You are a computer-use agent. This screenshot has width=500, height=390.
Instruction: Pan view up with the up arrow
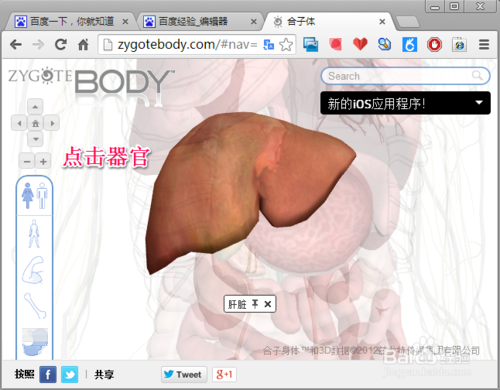[35, 107]
